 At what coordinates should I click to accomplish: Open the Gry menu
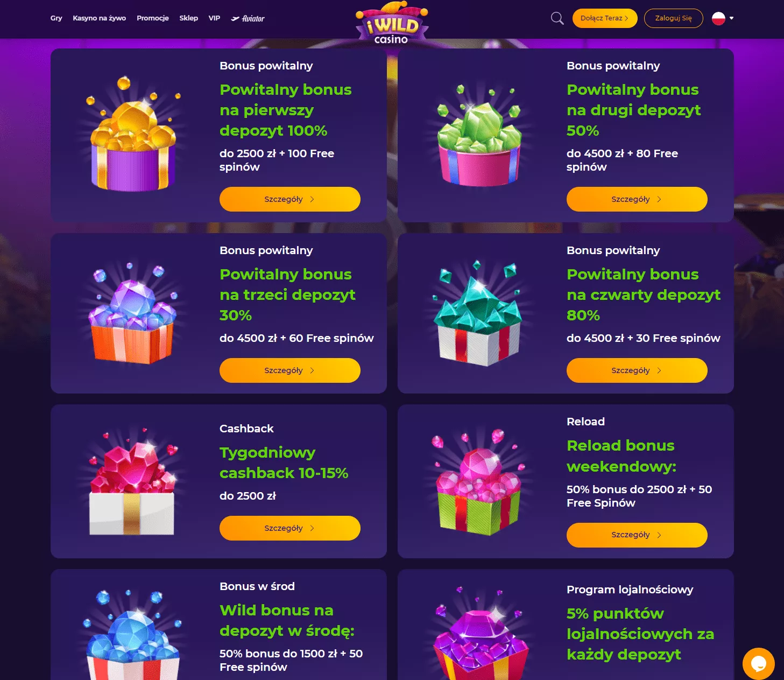click(x=56, y=18)
